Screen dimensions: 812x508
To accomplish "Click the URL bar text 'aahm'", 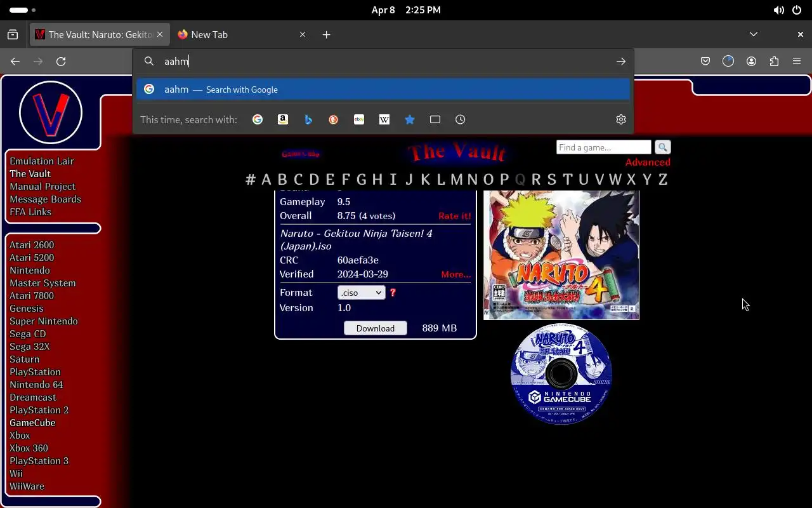I will 176,62.
